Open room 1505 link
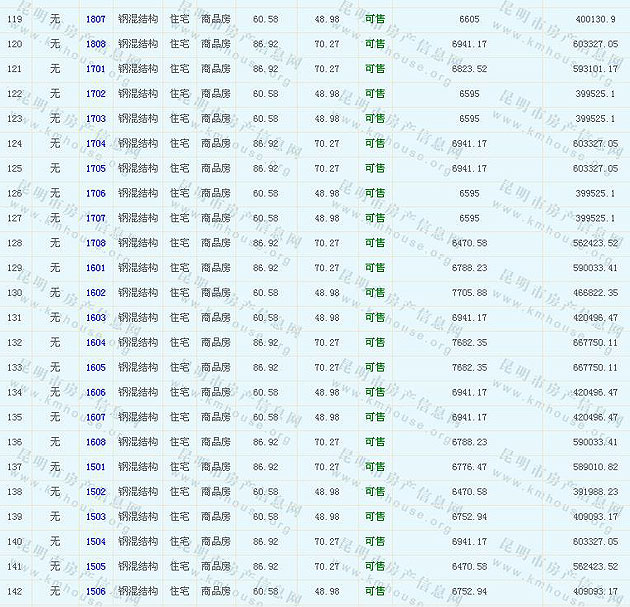 (x=96, y=566)
